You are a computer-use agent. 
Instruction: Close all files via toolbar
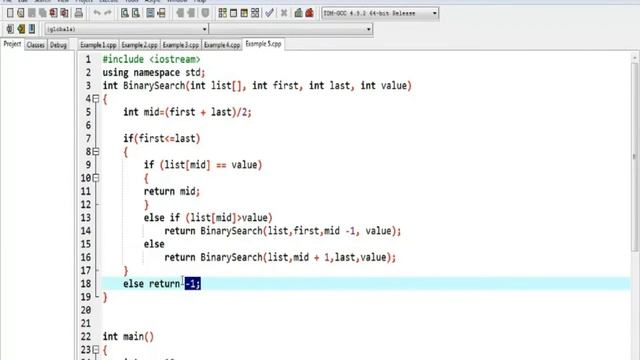pos(64,13)
